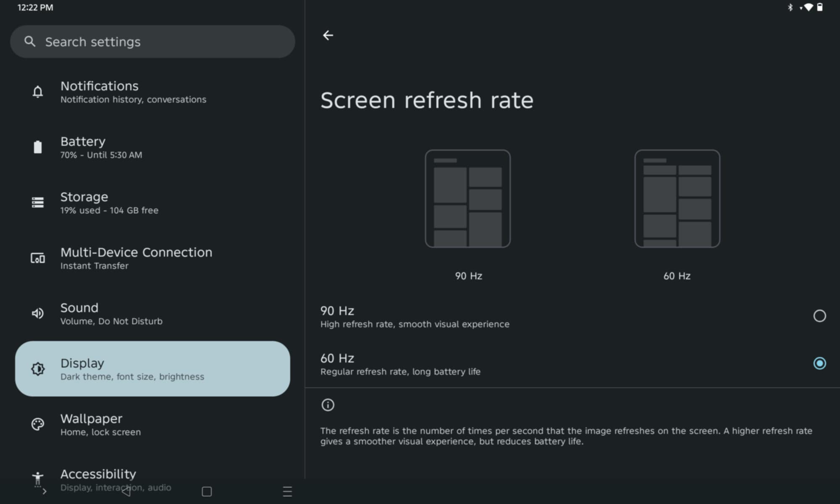Click the Sound speaker icon
Viewport: 840px width, 504px height.
click(x=38, y=313)
